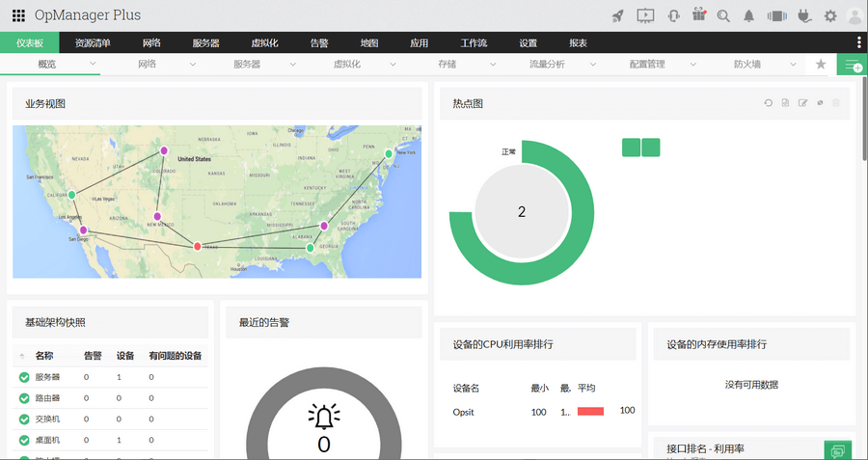Click the rocket quick-start icon
The image size is (868, 460).
pyautogui.click(x=617, y=16)
